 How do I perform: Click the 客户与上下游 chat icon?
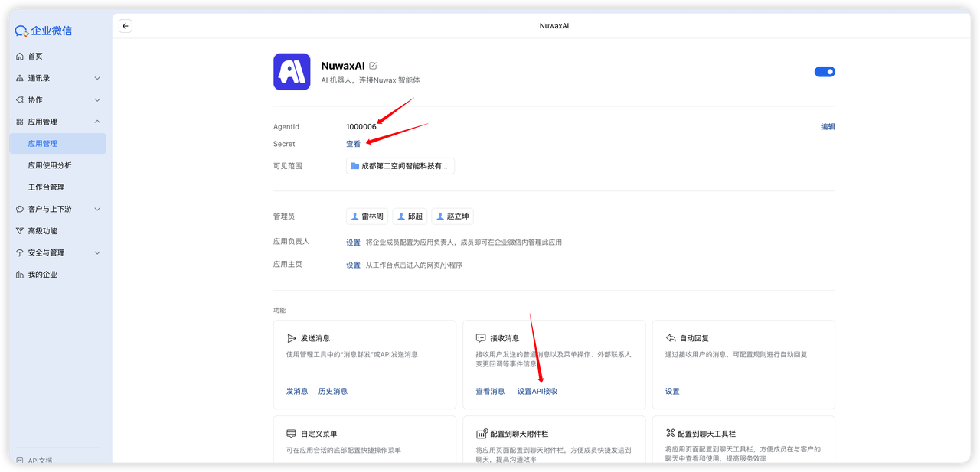pos(20,209)
